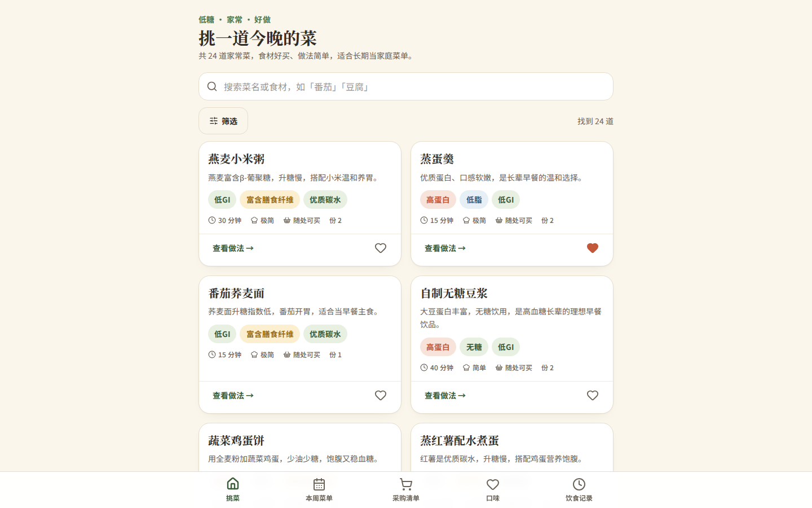812x508 pixels.
Task: Click the search magnifier icon
Action: [212, 86]
